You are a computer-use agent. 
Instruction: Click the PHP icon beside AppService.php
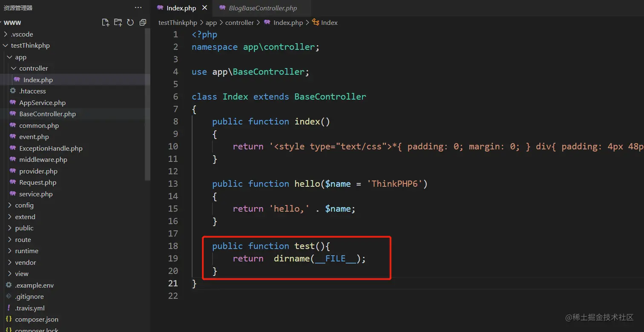(x=13, y=103)
